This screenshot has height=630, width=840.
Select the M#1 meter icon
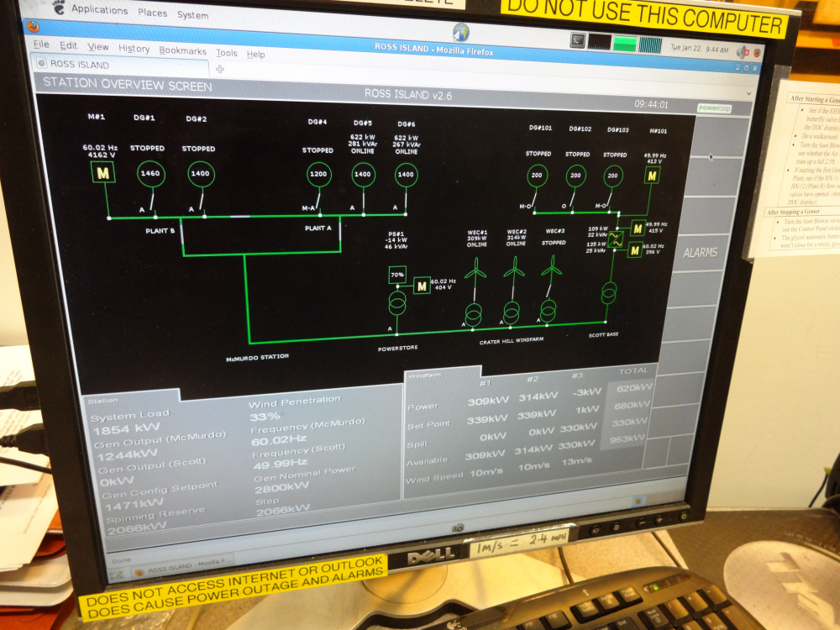coord(102,172)
